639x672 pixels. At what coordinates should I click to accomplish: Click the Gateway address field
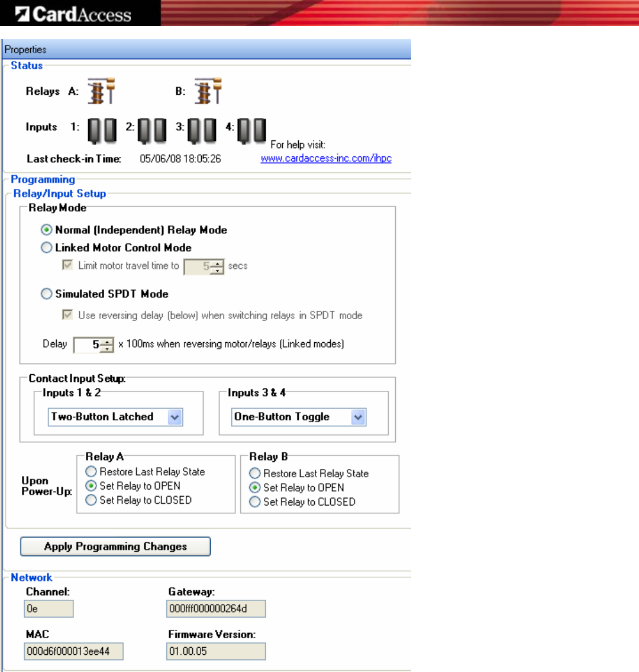pos(216,609)
